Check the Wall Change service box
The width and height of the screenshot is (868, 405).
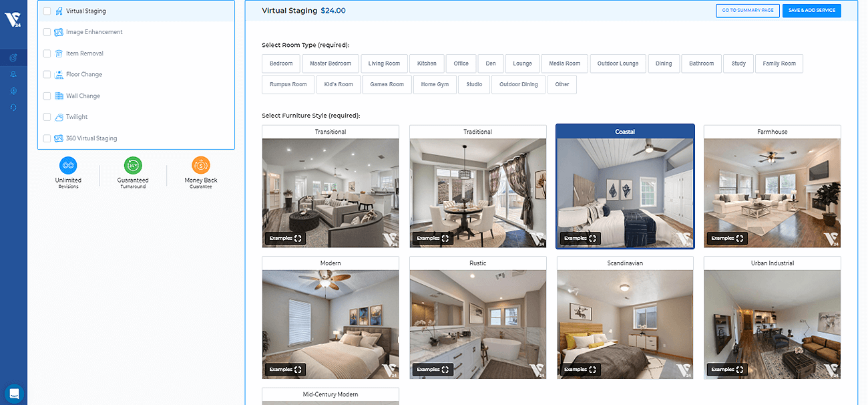pyautogui.click(x=47, y=96)
